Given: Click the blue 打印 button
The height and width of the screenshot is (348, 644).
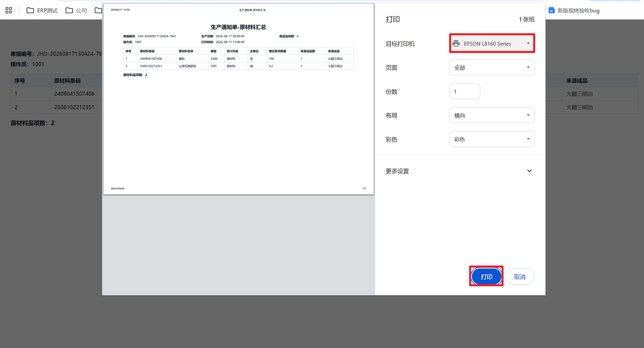Looking at the screenshot, I should (486, 277).
